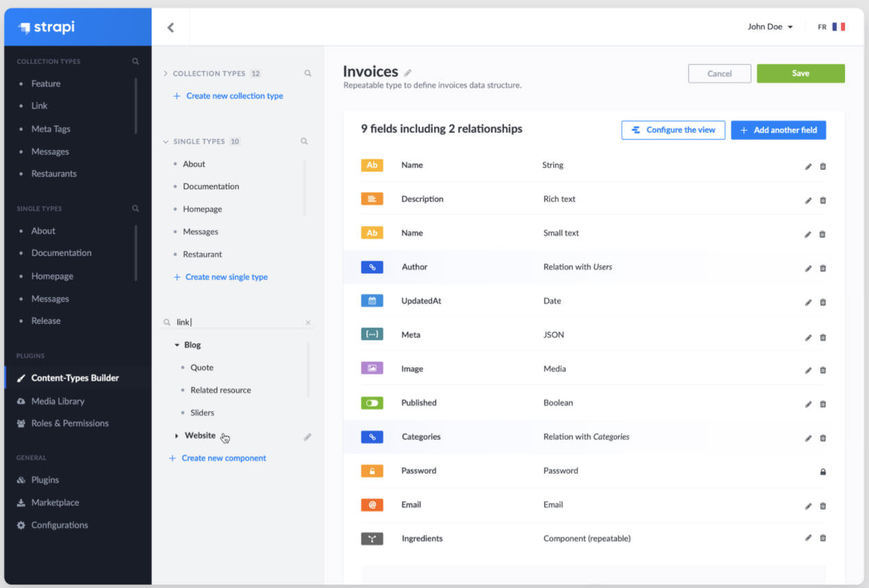Screen dimensions: 869x588
Task: Search single types in dark sidebar
Action: [x=135, y=209]
